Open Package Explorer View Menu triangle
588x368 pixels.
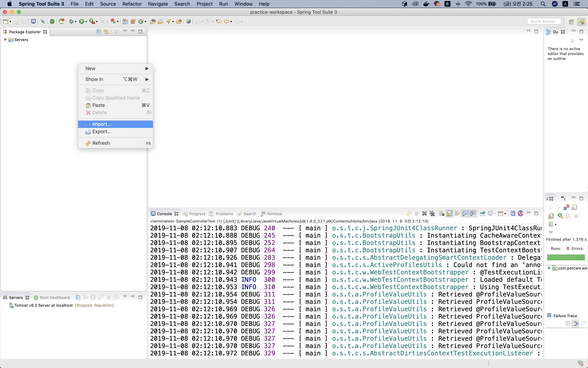125,31
